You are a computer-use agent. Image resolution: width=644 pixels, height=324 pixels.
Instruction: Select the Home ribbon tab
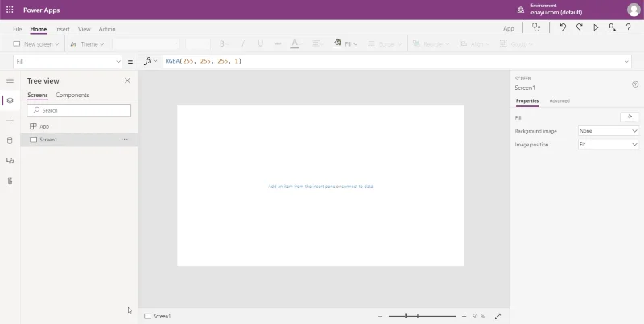pyautogui.click(x=38, y=29)
